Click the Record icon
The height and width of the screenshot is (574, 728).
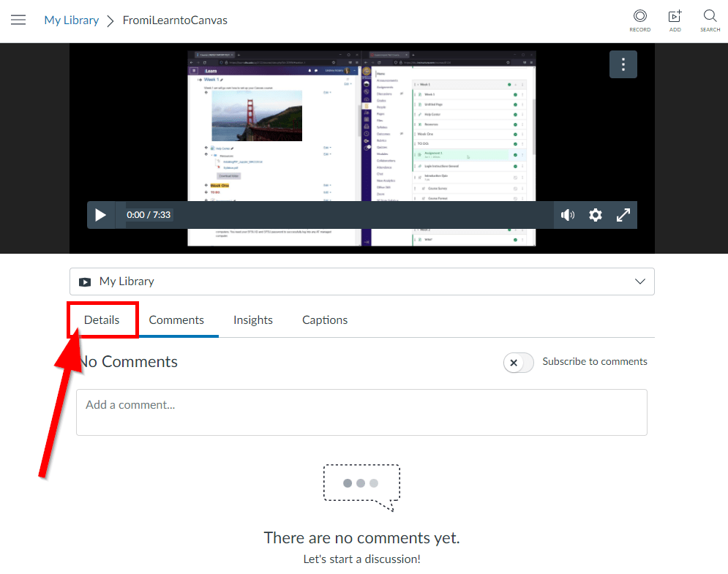(x=639, y=21)
